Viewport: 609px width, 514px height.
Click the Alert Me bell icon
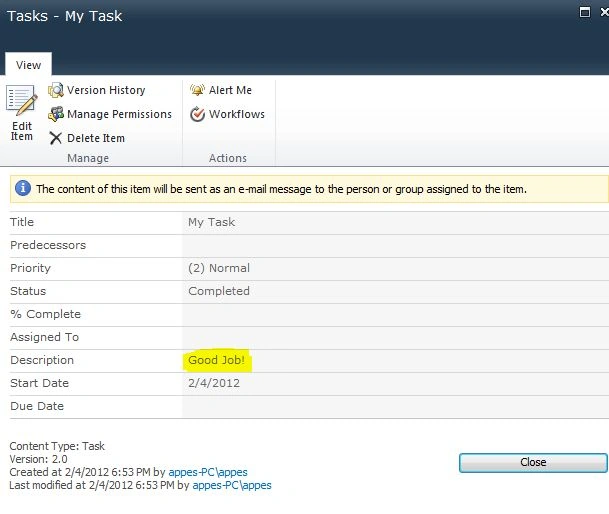tap(197, 90)
